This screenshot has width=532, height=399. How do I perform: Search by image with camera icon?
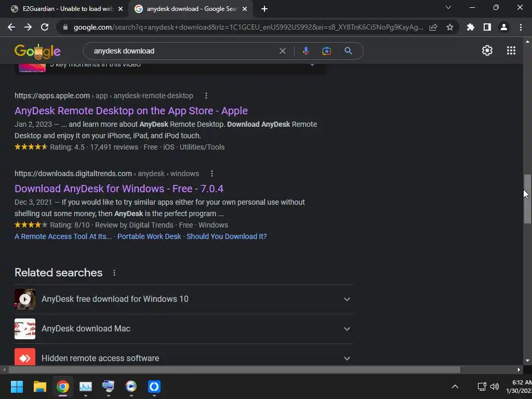tap(326, 51)
